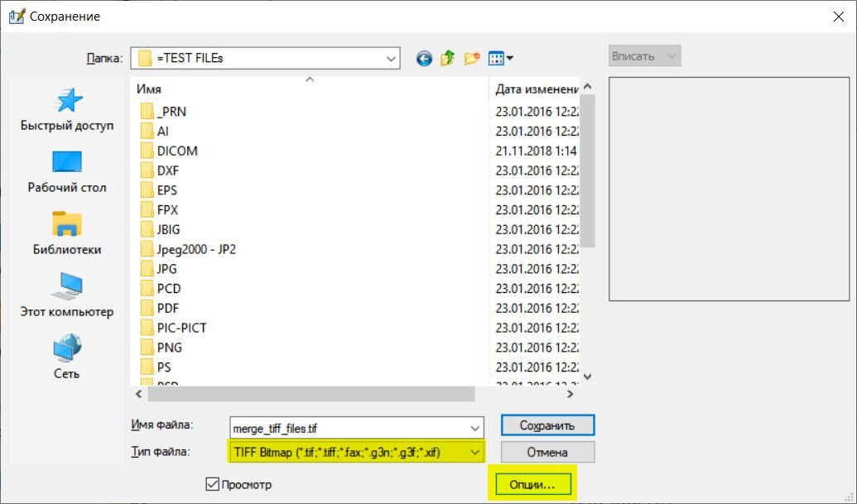This screenshot has height=504, width=857.
Task: Click the horizontal scrollbar thumb
Action: pos(311,394)
